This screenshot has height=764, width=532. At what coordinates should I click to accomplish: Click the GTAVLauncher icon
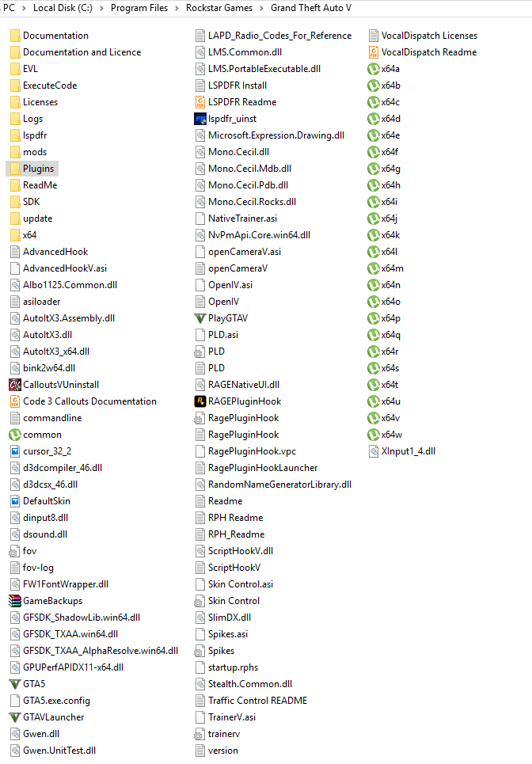click(15, 717)
